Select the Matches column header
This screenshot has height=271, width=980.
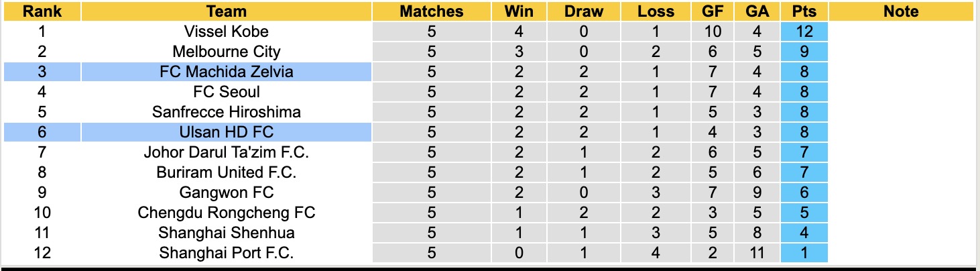tap(431, 11)
